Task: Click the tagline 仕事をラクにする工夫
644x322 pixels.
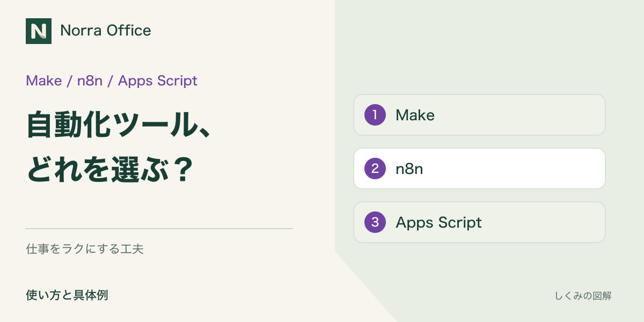Action: click(x=85, y=249)
